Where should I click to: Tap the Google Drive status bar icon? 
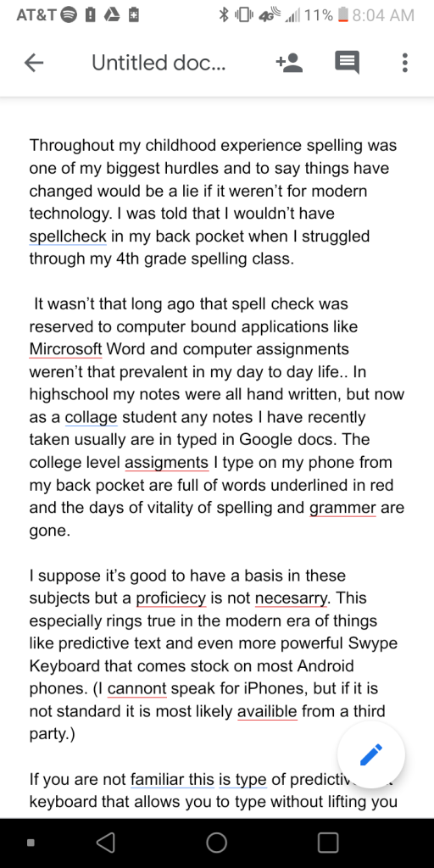(x=113, y=15)
